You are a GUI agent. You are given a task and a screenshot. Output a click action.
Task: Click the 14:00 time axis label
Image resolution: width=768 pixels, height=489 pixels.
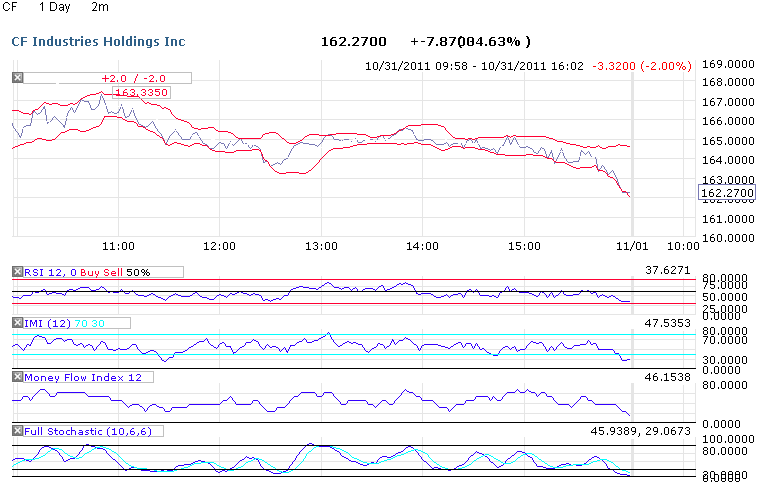(422, 246)
